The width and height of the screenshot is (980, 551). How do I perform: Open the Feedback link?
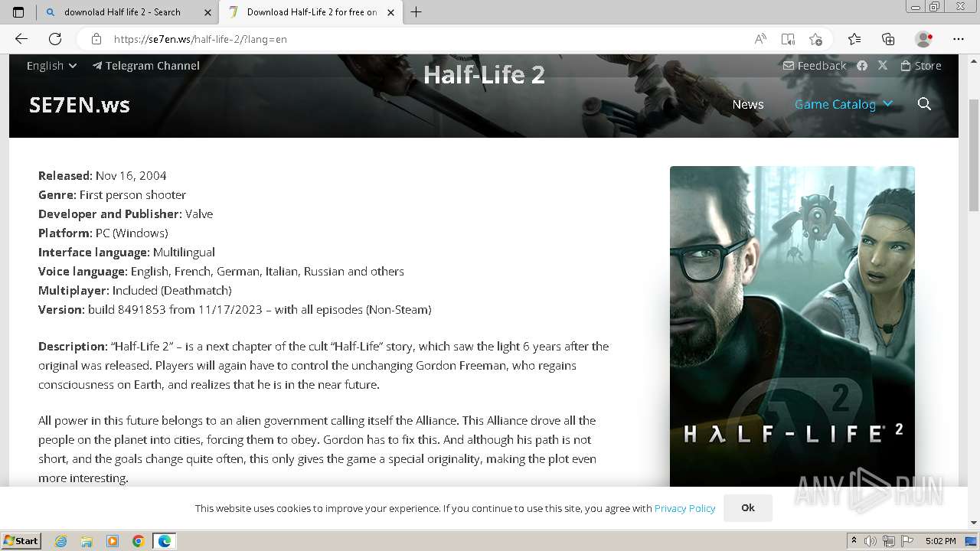click(815, 66)
